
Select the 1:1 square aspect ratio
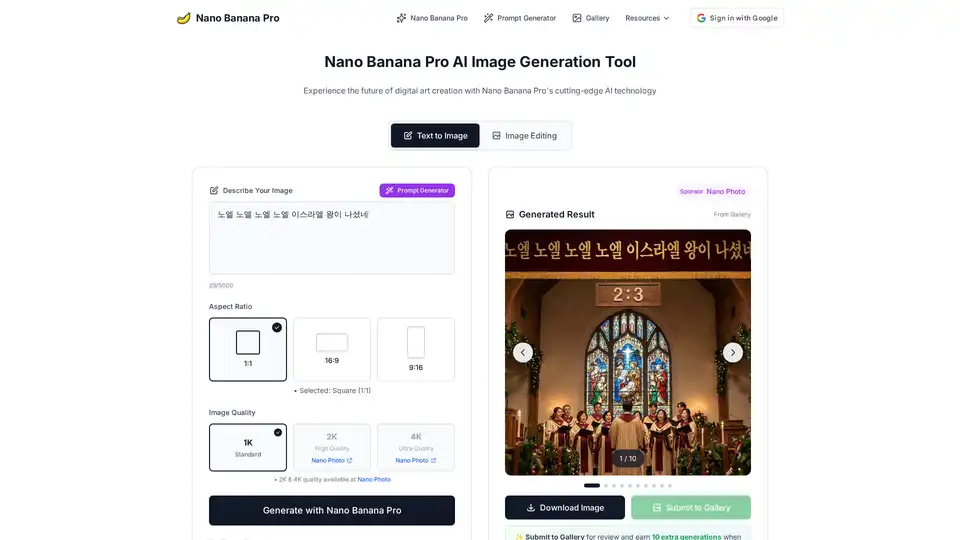[x=248, y=349]
